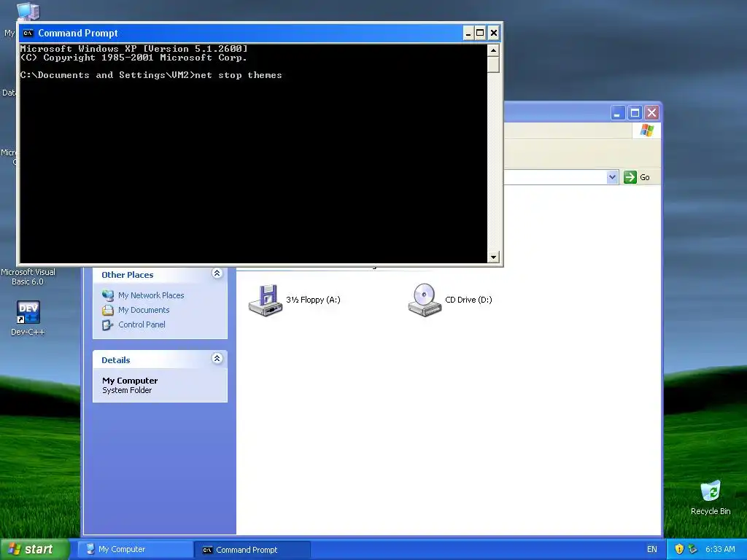This screenshot has height=560, width=747.
Task: Click the Microsoft Visual Basic 6.0 label
Action: 28,276
